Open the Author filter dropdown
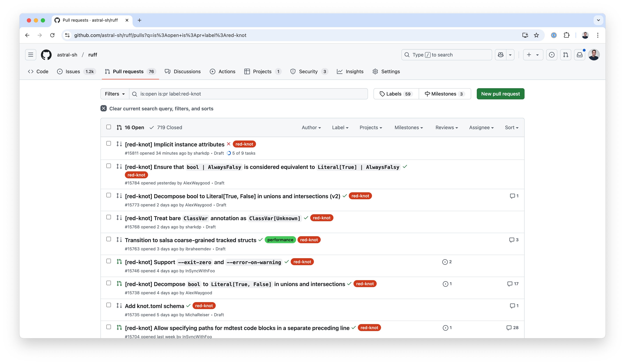Screen dimensions: 625x364 (311, 127)
